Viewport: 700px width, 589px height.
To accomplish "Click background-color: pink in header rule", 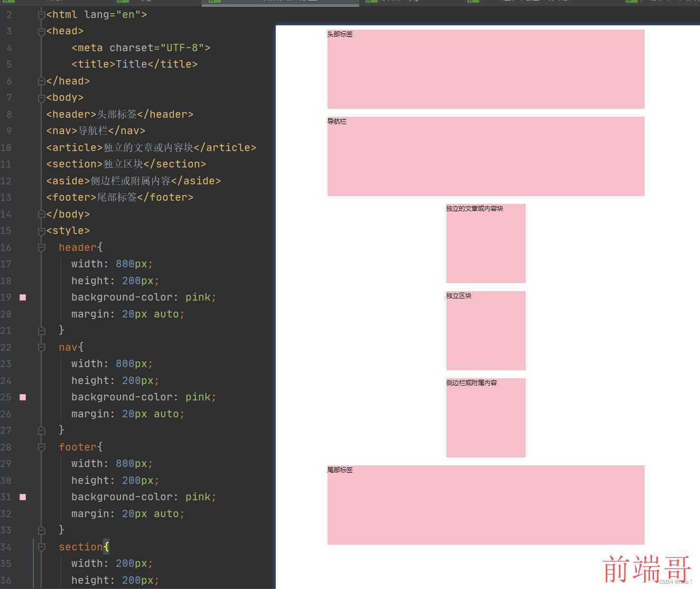I will pos(144,297).
